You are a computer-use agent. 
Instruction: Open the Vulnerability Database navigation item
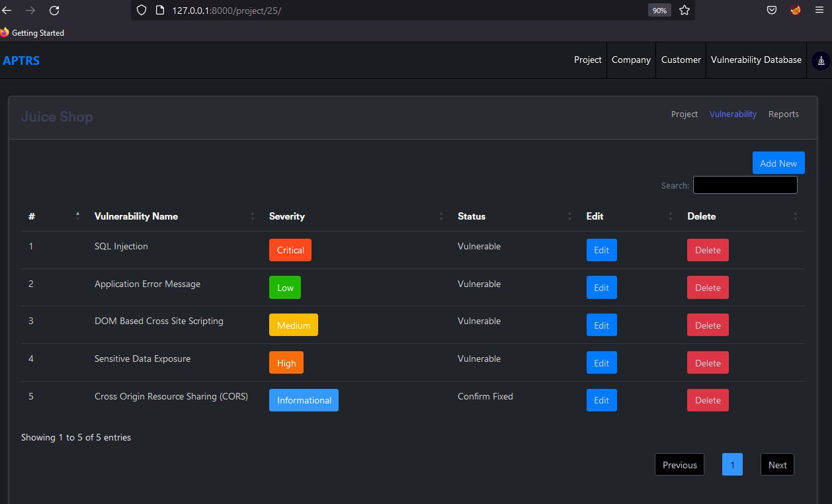coord(756,60)
